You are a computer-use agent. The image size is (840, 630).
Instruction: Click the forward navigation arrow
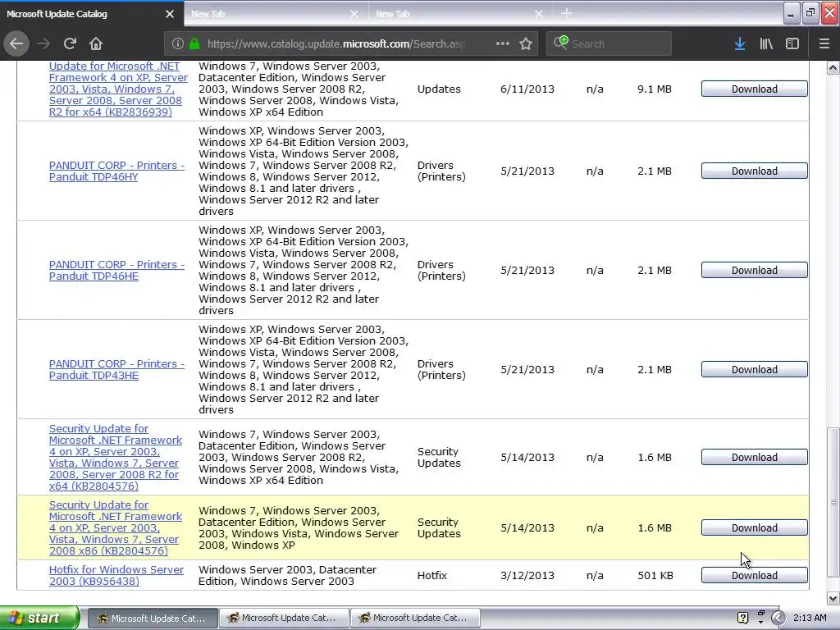[43, 43]
